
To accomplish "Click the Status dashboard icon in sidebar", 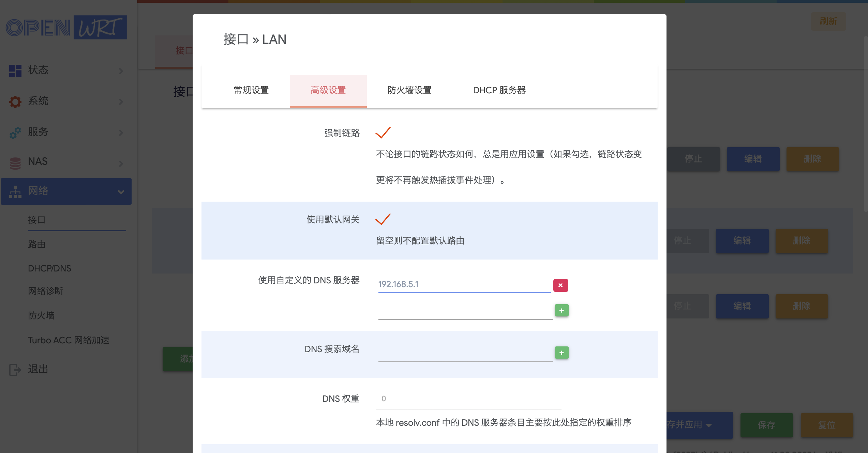I will click(15, 71).
